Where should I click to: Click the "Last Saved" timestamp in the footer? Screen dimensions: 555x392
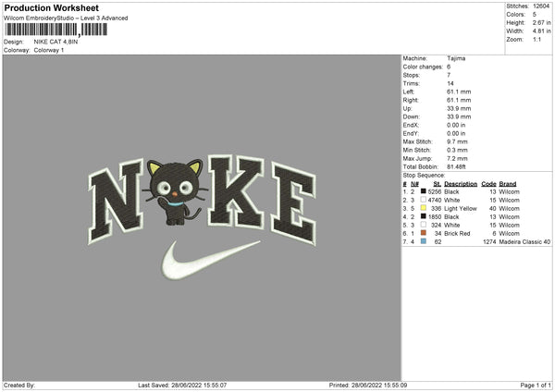click(182, 385)
